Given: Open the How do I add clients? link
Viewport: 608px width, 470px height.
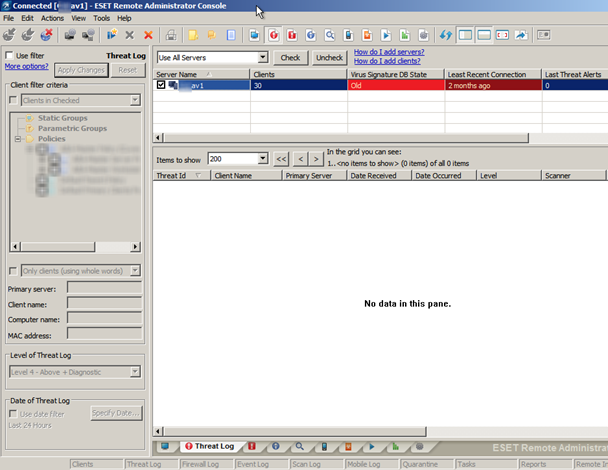Looking at the screenshot, I should point(387,61).
